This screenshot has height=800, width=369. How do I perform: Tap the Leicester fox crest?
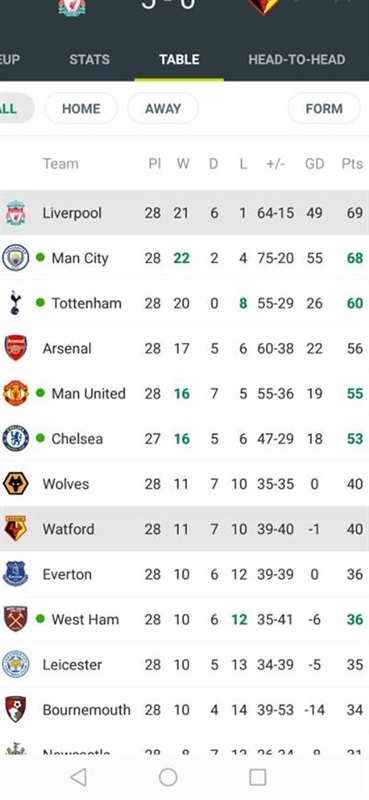tap(16, 664)
